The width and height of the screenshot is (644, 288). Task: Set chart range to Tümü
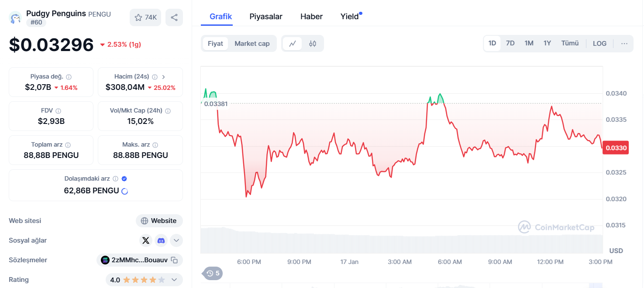click(x=570, y=43)
